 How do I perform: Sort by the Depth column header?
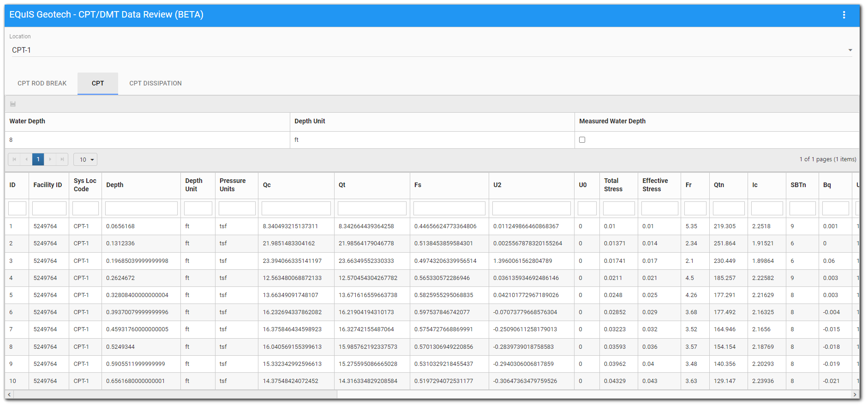click(x=115, y=185)
